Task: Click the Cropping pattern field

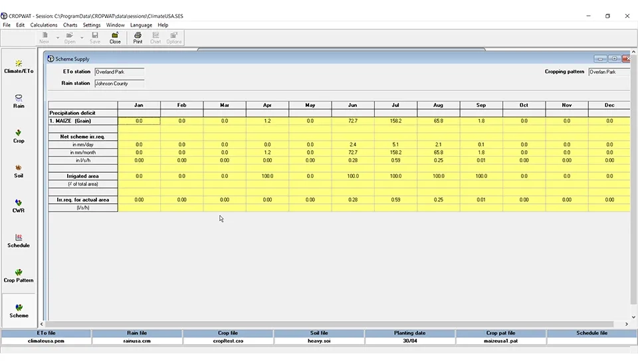Action: click(x=608, y=72)
